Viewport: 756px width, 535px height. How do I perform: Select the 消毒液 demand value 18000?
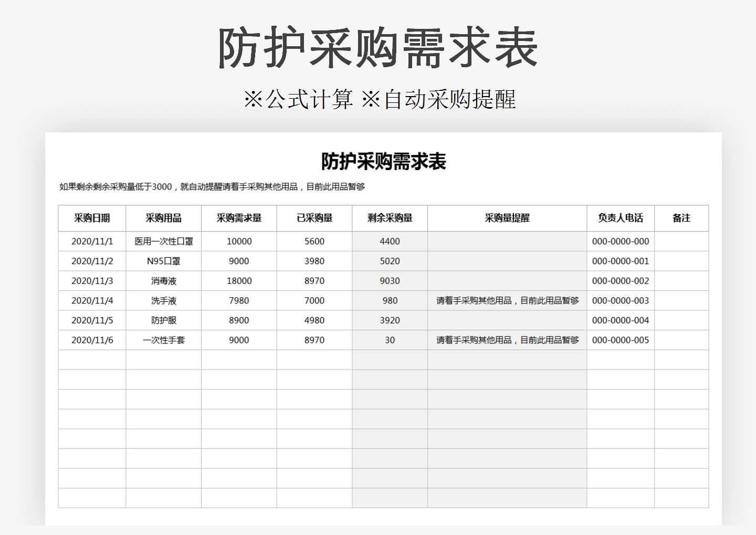tap(239, 281)
